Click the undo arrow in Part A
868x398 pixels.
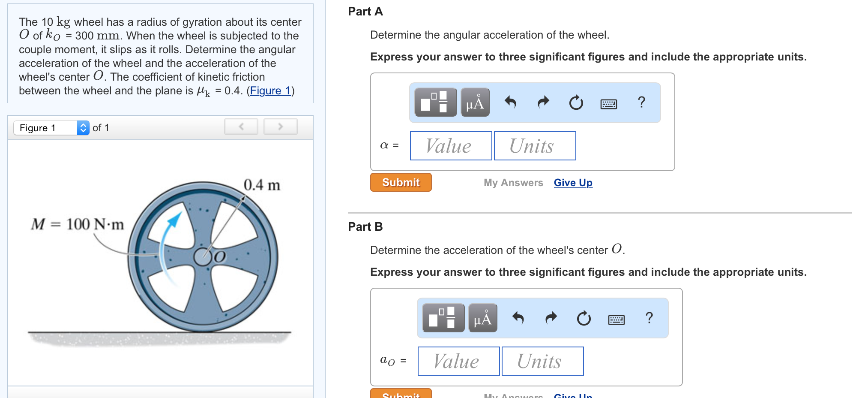pyautogui.click(x=510, y=103)
